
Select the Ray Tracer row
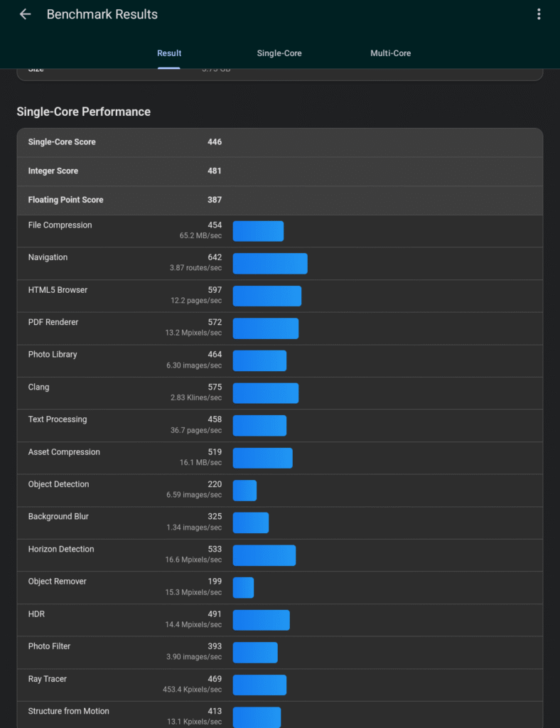(279, 685)
